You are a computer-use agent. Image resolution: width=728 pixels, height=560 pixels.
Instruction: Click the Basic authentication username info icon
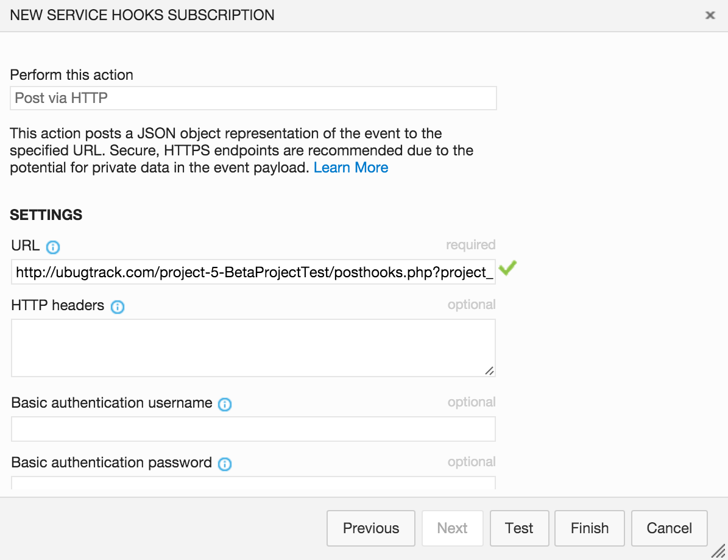[x=225, y=404]
